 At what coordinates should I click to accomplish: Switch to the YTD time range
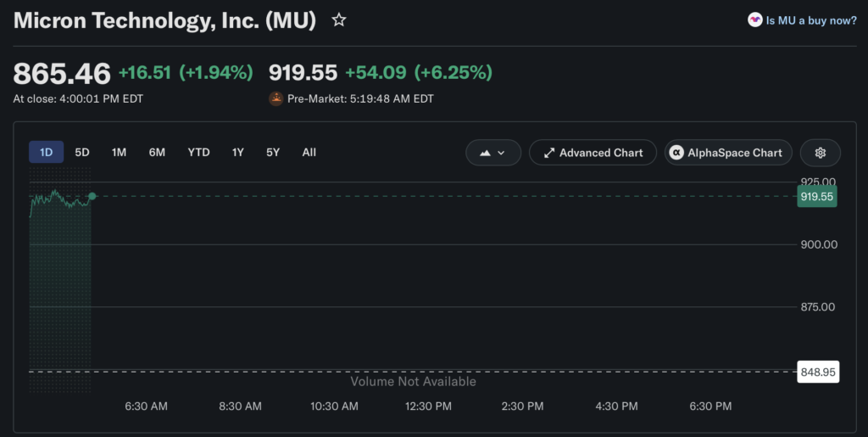198,152
